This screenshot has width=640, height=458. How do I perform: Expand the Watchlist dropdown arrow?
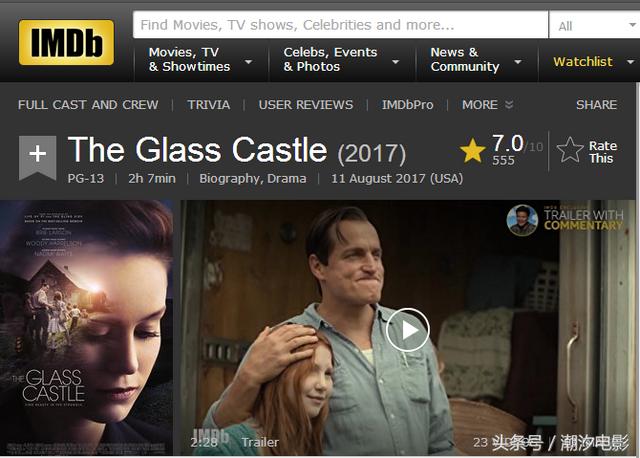coord(631,62)
